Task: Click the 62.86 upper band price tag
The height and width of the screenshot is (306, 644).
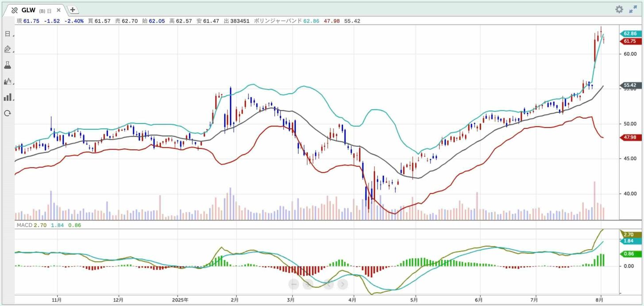Action: pyautogui.click(x=629, y=34)
